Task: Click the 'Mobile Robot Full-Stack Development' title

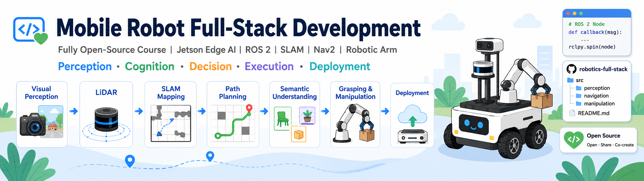Action: [238, 28]
